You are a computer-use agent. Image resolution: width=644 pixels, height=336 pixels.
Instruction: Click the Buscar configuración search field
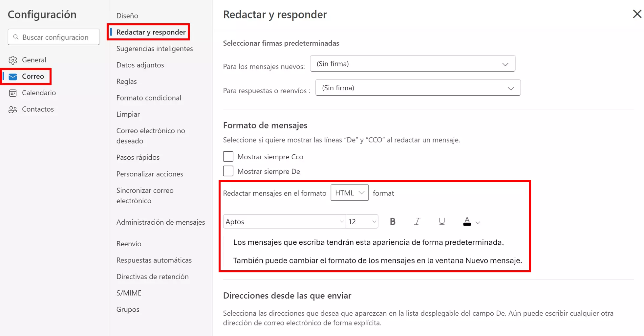point(56,37)
